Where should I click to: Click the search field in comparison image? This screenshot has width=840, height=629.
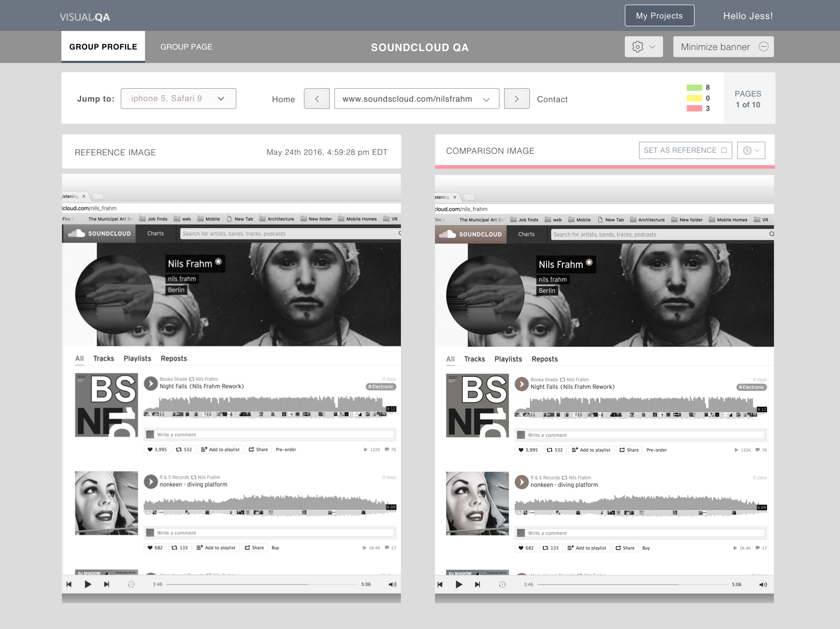(x=662, y=234)
